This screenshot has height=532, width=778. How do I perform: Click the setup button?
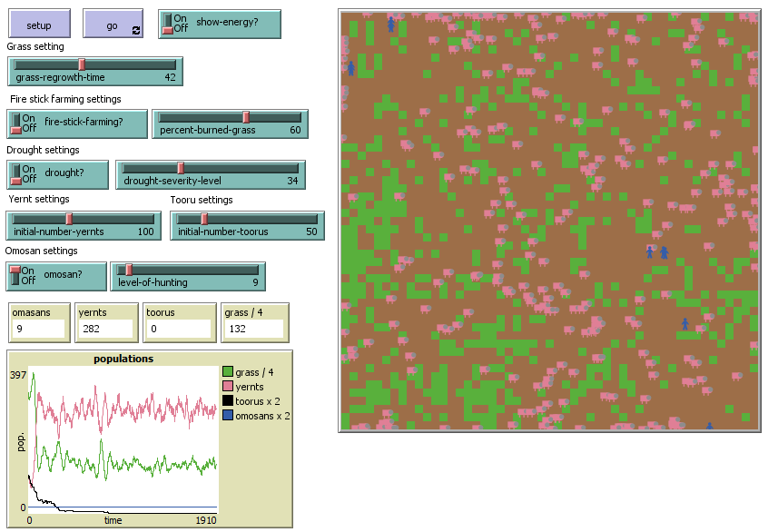click(x=39, y=24)
